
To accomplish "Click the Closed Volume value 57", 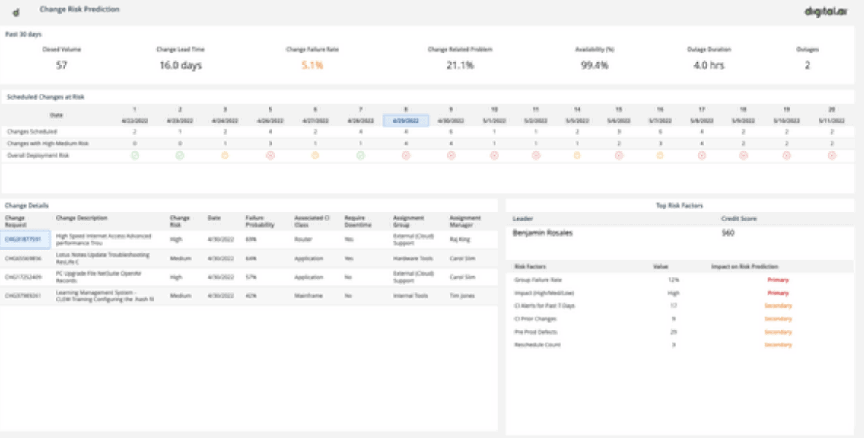I will 62,65.
